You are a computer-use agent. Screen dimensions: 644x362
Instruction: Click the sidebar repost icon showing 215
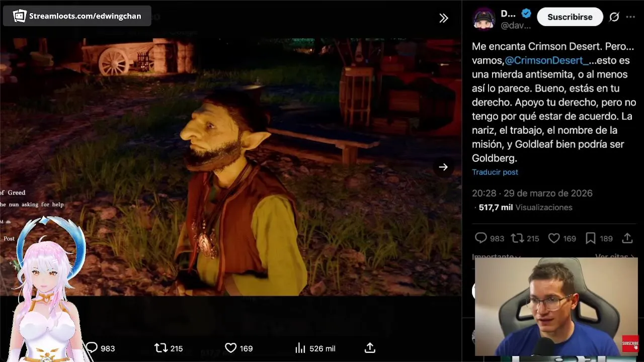517,238
